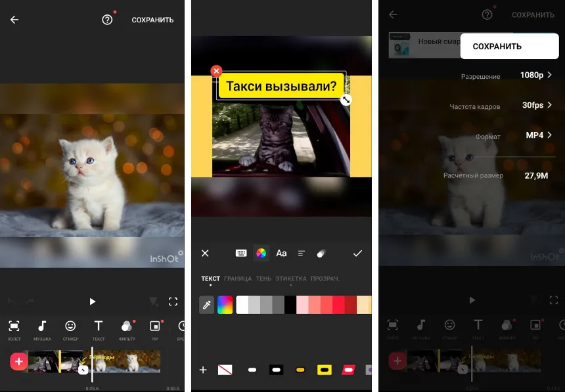Open the ХОЛСТ canvas tool
The width and height of the screenshot is (565, 392).
[x=14, y=330]
